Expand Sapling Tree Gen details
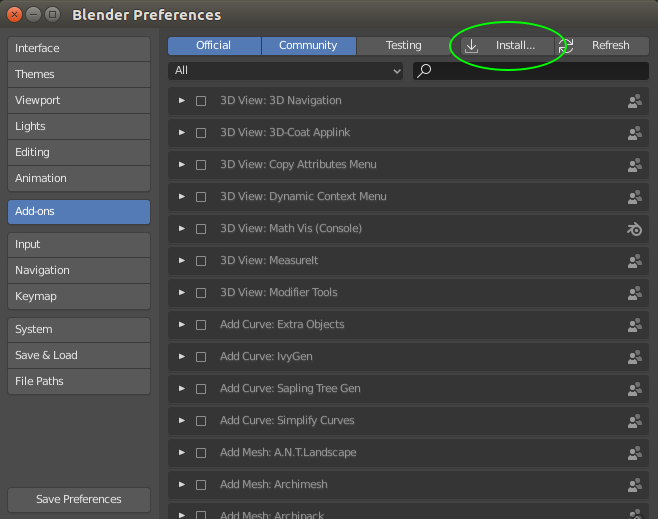The image size is (658, 519). tap(182, 389)
